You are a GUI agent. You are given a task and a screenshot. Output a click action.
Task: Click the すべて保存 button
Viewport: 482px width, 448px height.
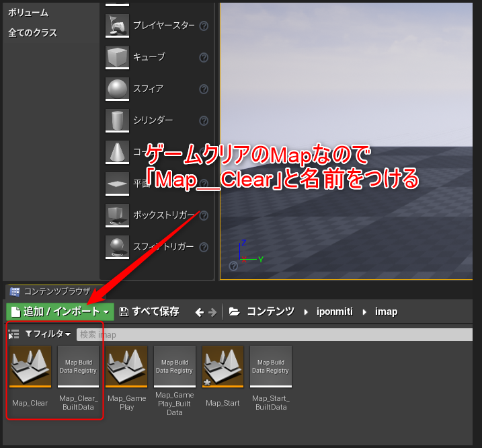(x=149, y=311)
